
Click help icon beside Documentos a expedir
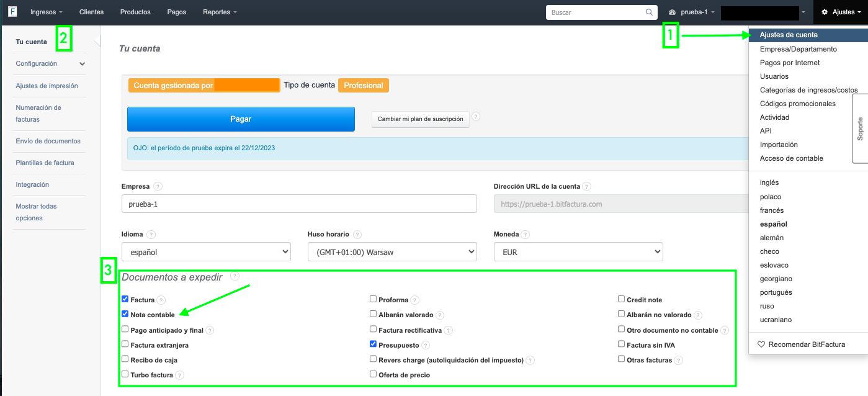[235, 276]
